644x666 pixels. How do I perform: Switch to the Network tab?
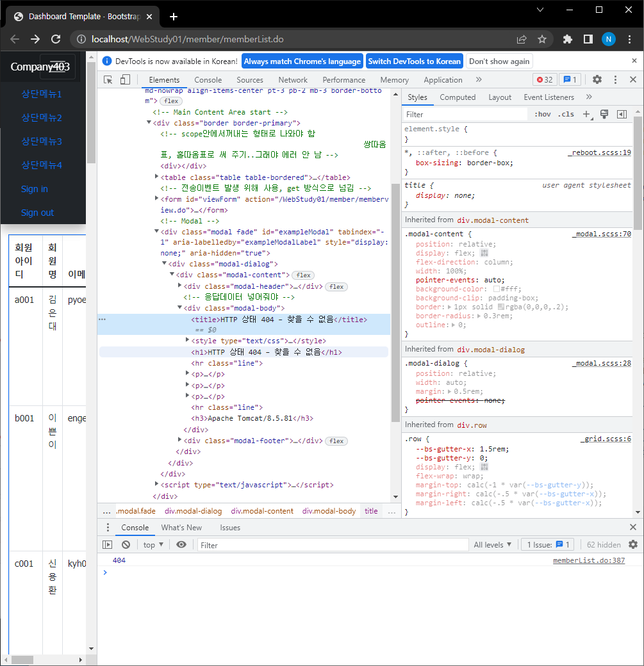pos(293,80)
